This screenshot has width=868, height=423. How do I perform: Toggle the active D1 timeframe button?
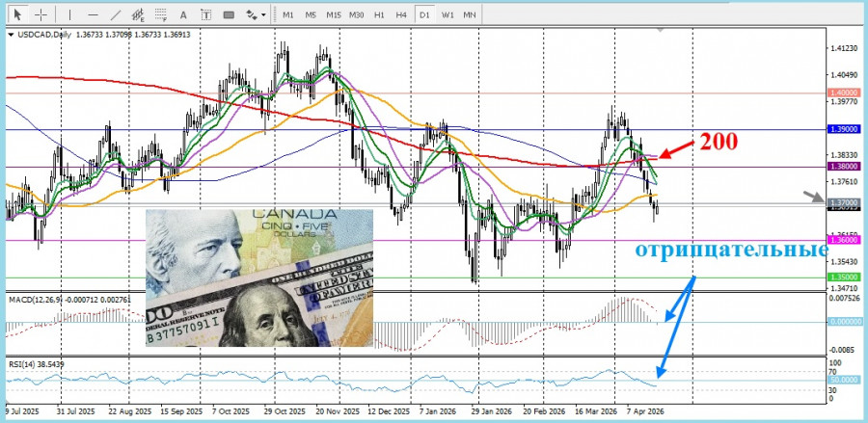[424, 14]
